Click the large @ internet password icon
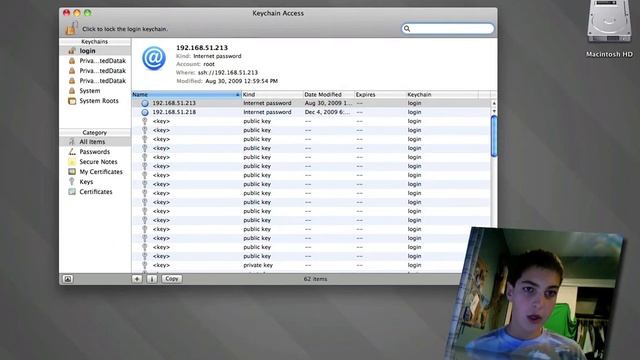 154,58
